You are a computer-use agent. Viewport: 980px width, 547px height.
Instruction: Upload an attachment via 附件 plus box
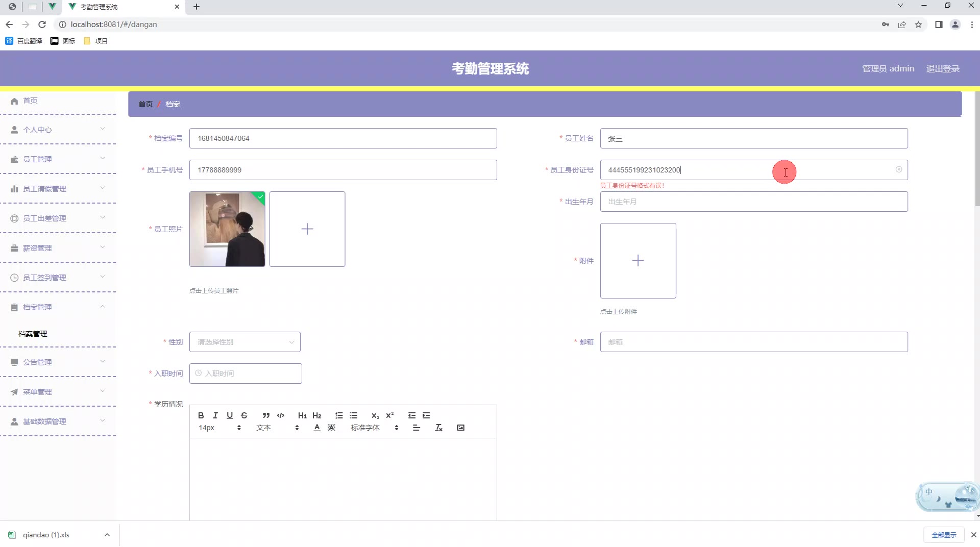(638, 261)
